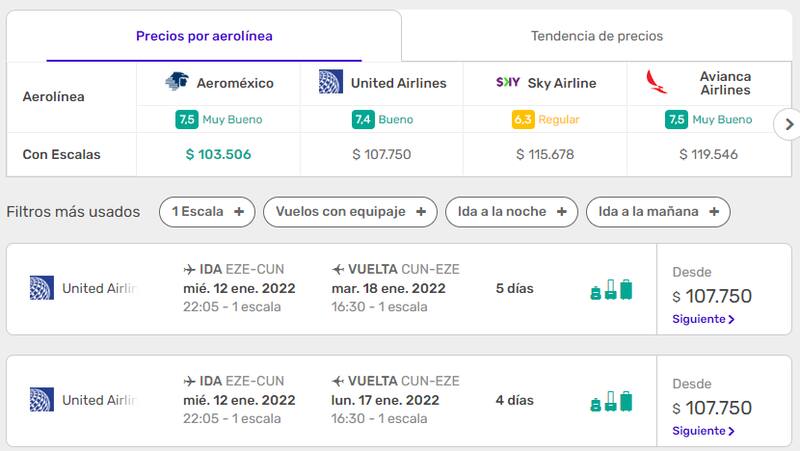Image resolution: width=800 pixels, height=451 pixels.
Task: Enable the Vuelos con equipaje filter
Action: (350, 212)
